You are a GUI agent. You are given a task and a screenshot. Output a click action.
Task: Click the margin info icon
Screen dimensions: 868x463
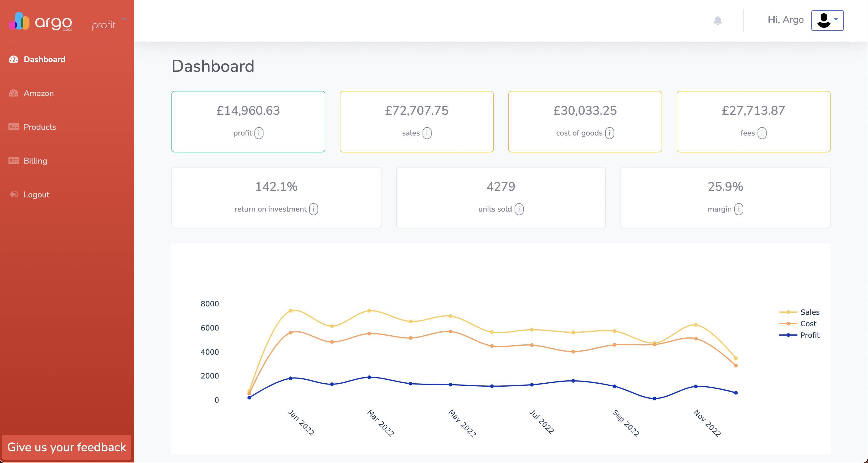[738, 209]
